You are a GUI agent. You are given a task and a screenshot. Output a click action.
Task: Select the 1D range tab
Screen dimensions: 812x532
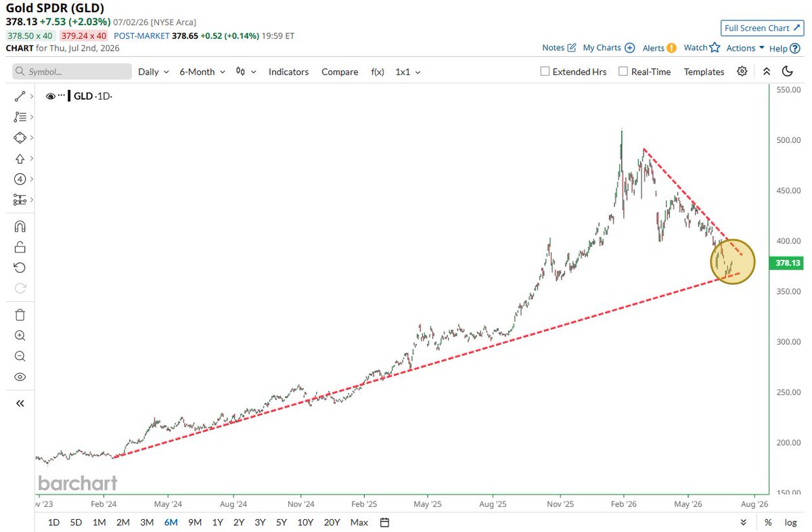tap(54, 522)
